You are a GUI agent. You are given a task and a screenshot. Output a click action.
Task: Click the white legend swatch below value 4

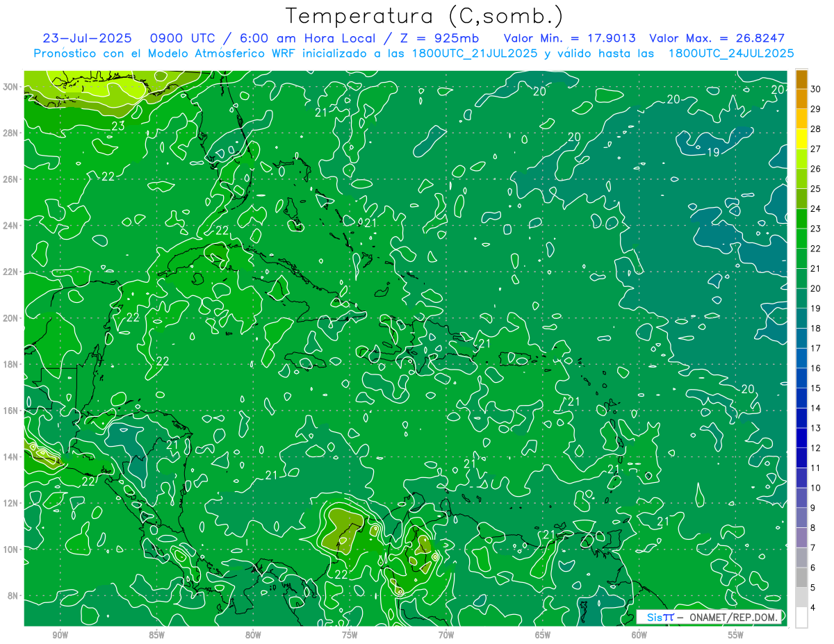[x=801, y=618]
